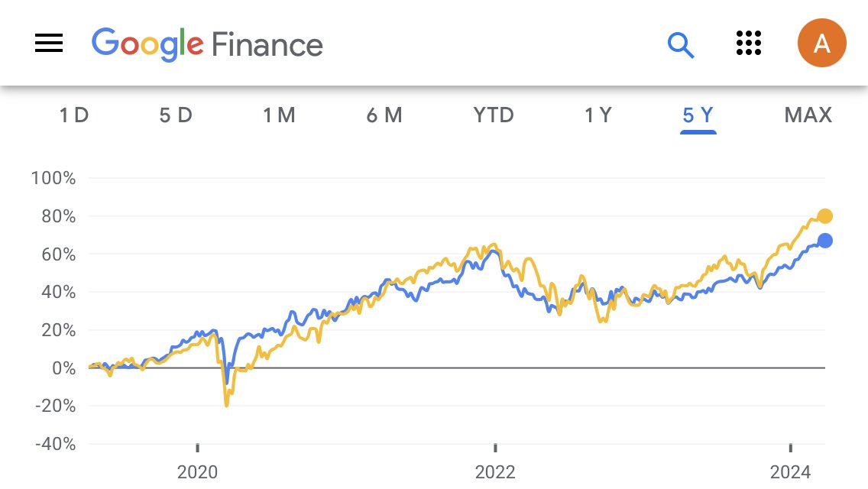
Task: Click the 0% baseline label
Action: pyautogui.click(x=63, y=368)
